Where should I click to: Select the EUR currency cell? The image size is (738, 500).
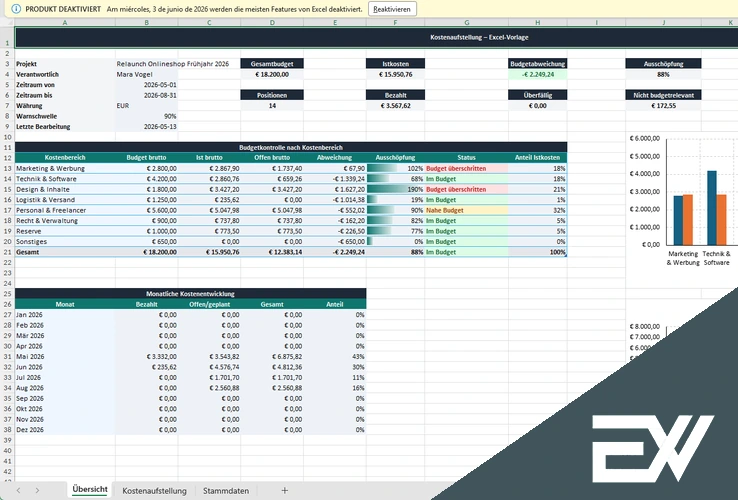pyautogui.click(x=146, y=105)
